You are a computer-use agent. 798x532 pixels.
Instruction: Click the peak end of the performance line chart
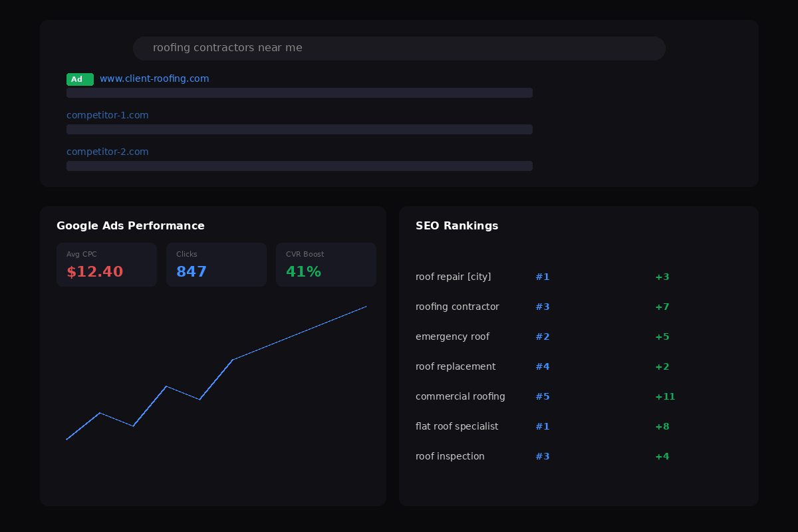pyautogui.click(x=366, y=307)
